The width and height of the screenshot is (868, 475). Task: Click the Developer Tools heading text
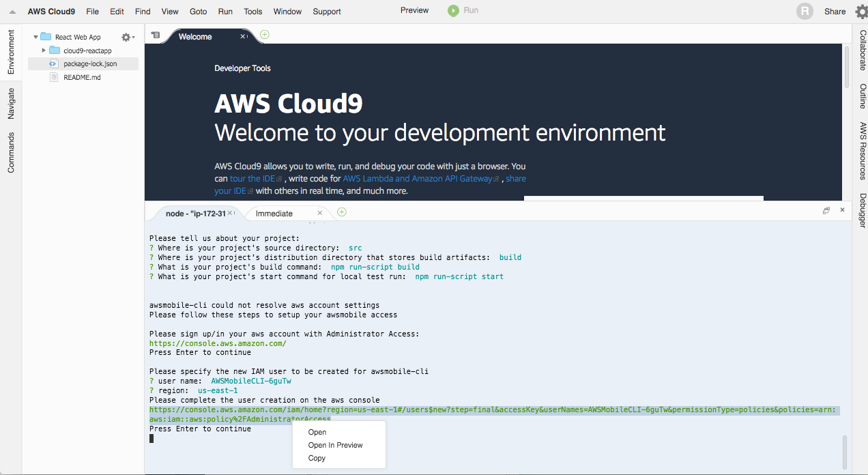[x=242, y=68]
